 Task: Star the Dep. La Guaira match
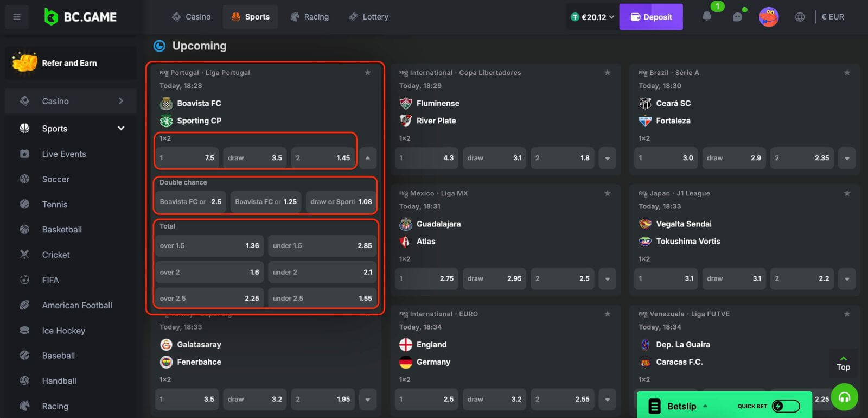pyautogui.click(x=847, y=313)
